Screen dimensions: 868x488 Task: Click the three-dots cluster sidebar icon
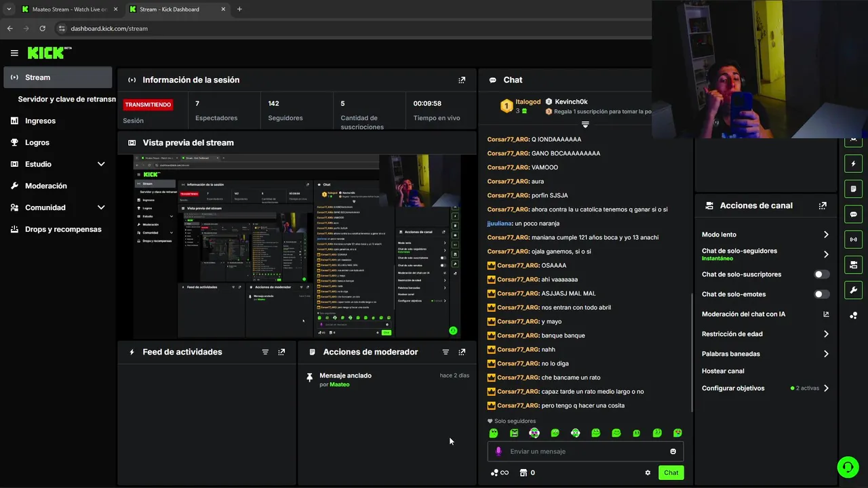tap(853, 315)
